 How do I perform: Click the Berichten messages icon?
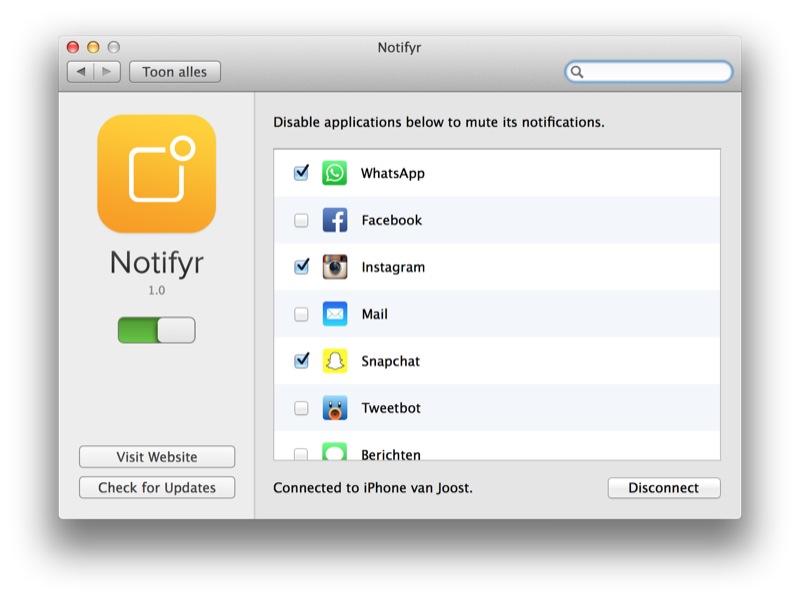pyautogui.click(x=334, y=452)
